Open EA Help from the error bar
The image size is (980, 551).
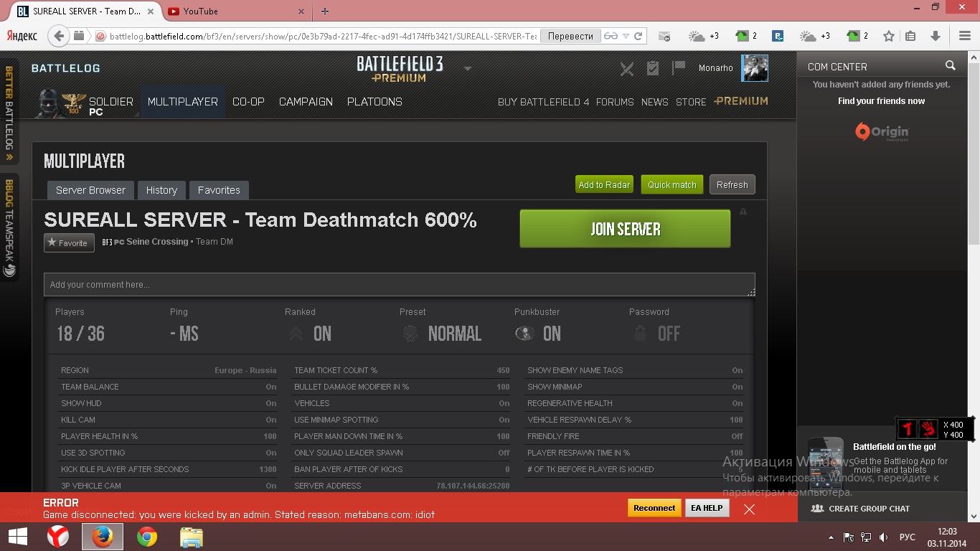tap(707, 508)
